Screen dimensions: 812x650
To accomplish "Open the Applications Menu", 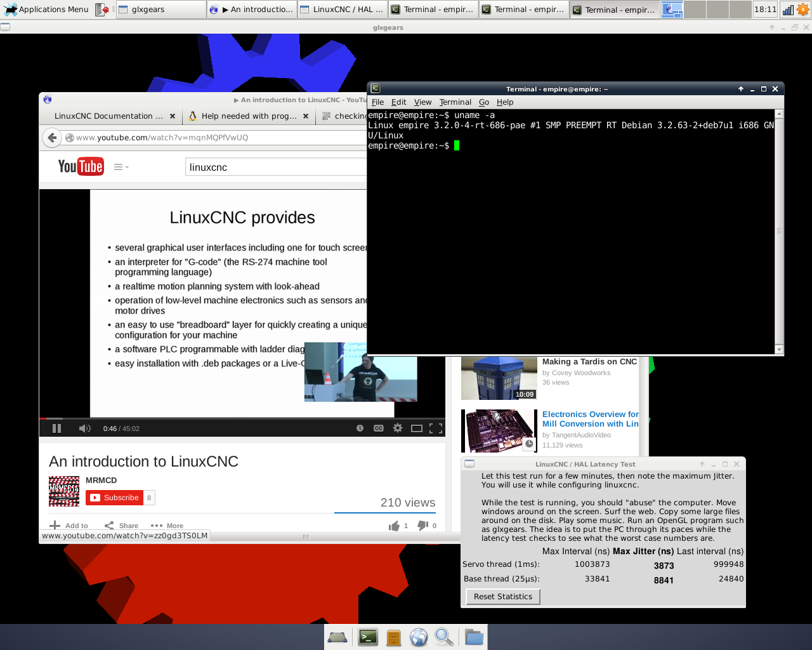I will (x=47, y=10).
